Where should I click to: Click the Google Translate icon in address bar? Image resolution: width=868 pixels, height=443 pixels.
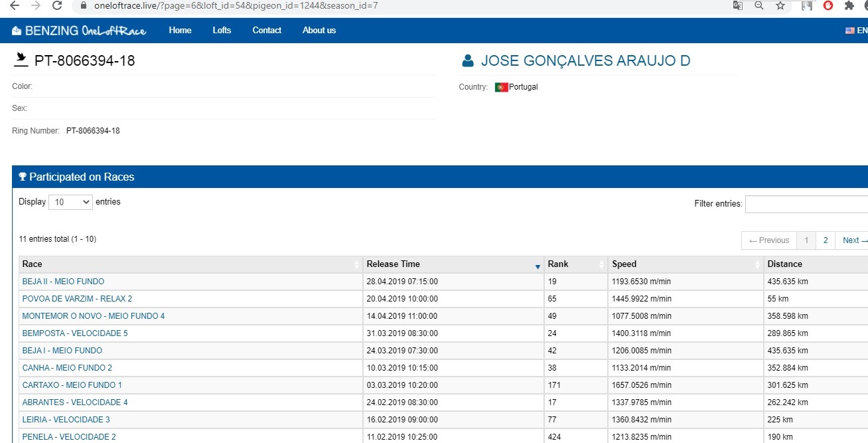(x=737, y=6)
